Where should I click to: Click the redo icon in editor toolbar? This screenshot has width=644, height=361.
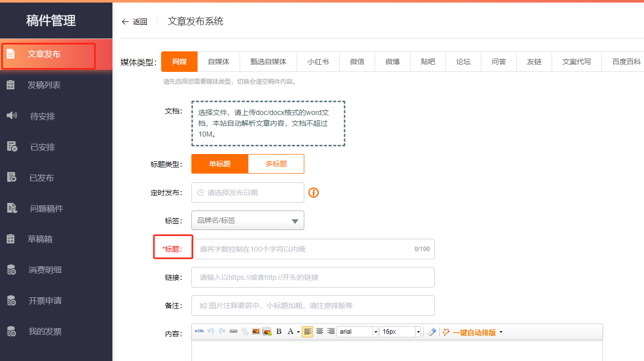(222, 332)
